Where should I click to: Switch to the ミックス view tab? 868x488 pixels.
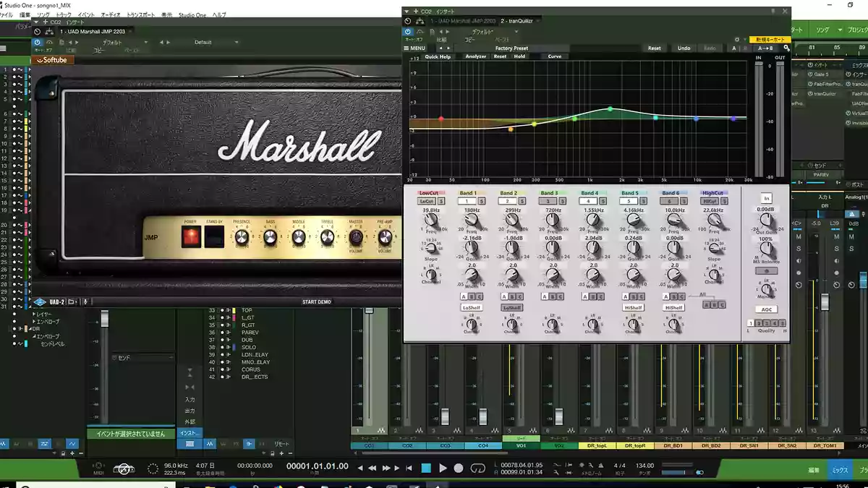[839, 470]
